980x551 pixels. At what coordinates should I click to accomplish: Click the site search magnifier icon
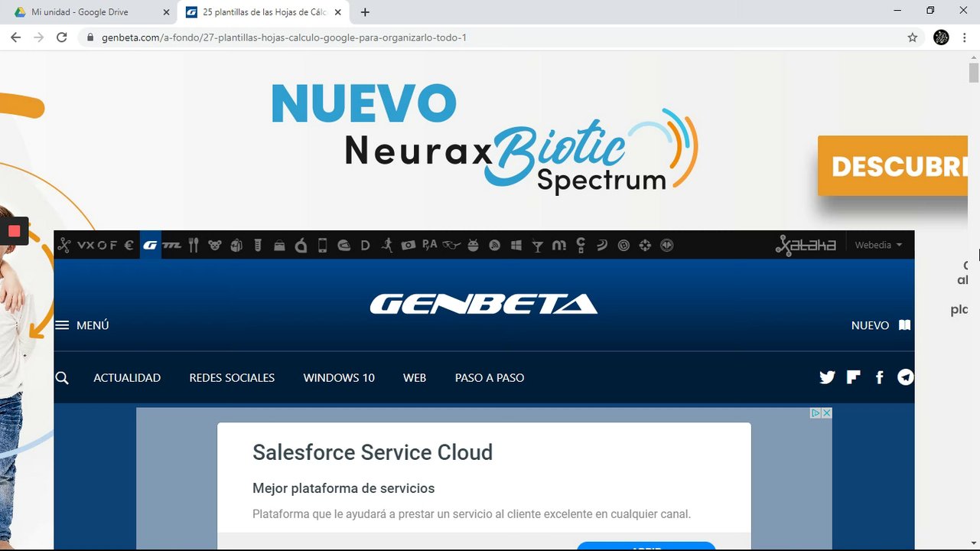(63, 378)
